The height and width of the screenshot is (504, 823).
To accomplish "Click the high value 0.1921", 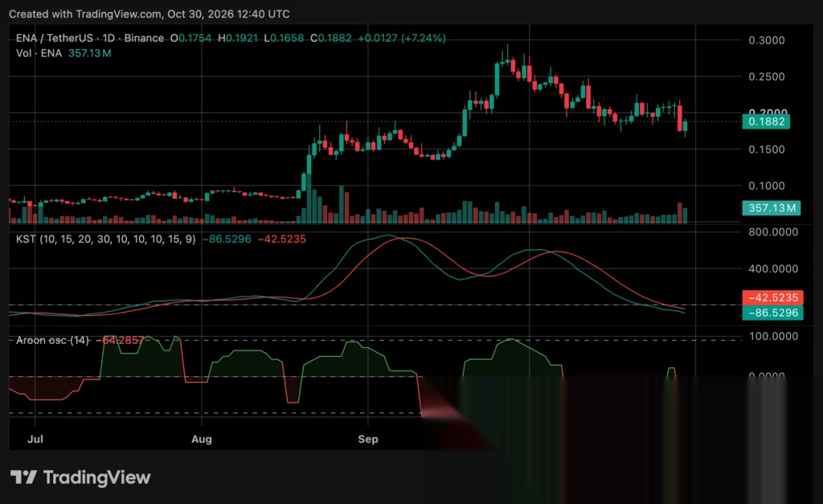I will (x=241, y=39).
